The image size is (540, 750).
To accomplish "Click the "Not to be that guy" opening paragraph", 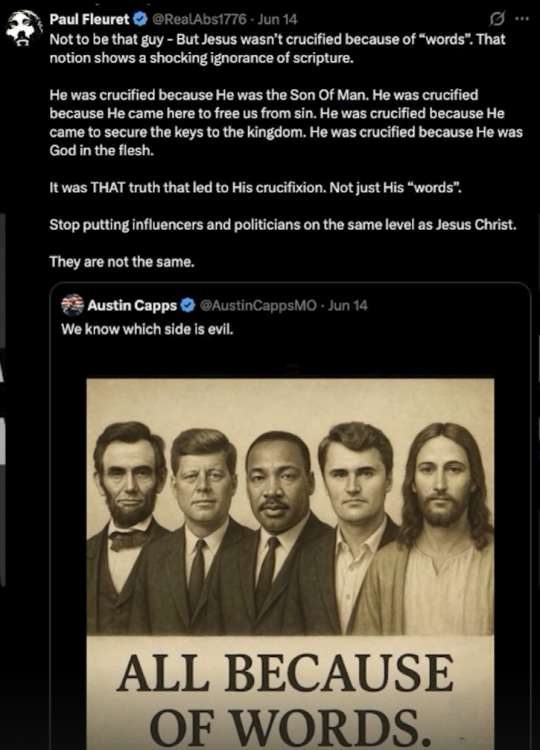I will pyautogui.click(x=277, y=48).
